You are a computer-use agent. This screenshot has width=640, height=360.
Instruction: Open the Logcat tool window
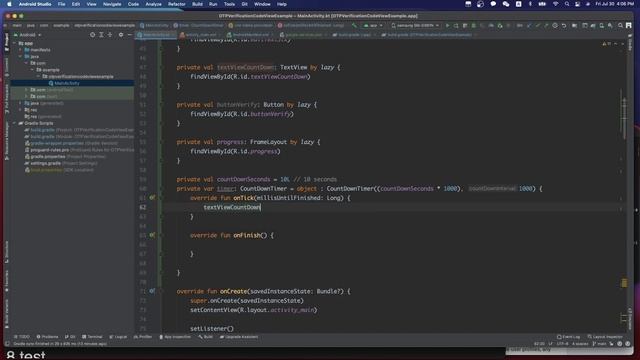pos(118,337)
